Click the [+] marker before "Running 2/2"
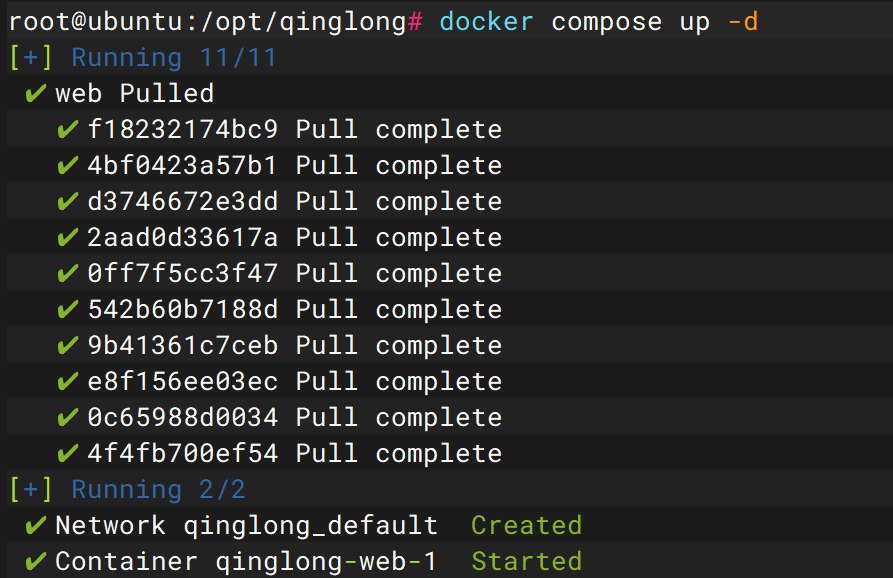The width and height of the screenshot is (893, 578). pos(32,490)
